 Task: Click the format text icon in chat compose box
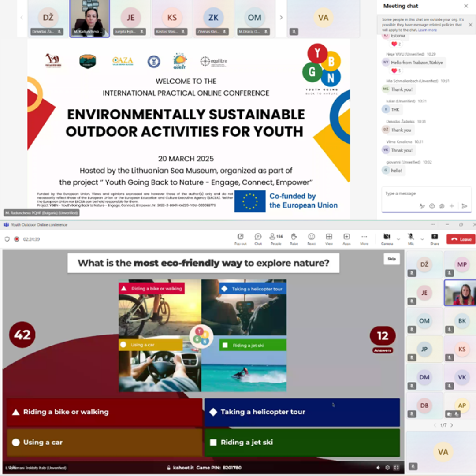tap(422, 206)
